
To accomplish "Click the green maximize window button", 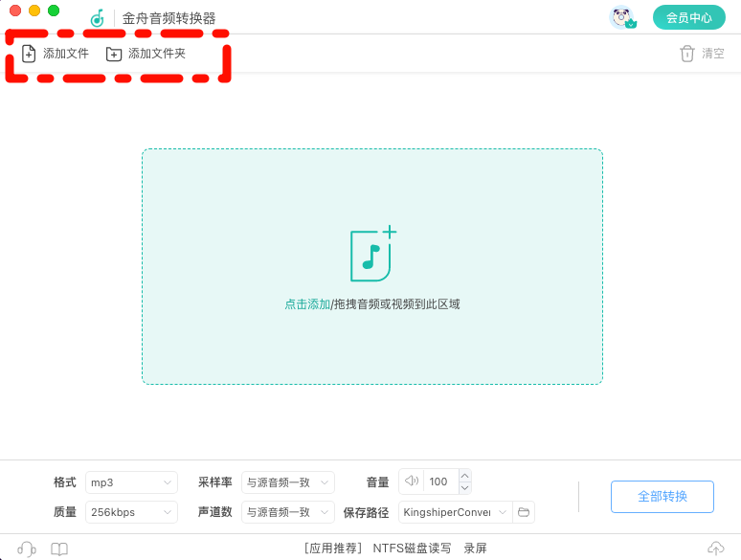I will point(54,11).
